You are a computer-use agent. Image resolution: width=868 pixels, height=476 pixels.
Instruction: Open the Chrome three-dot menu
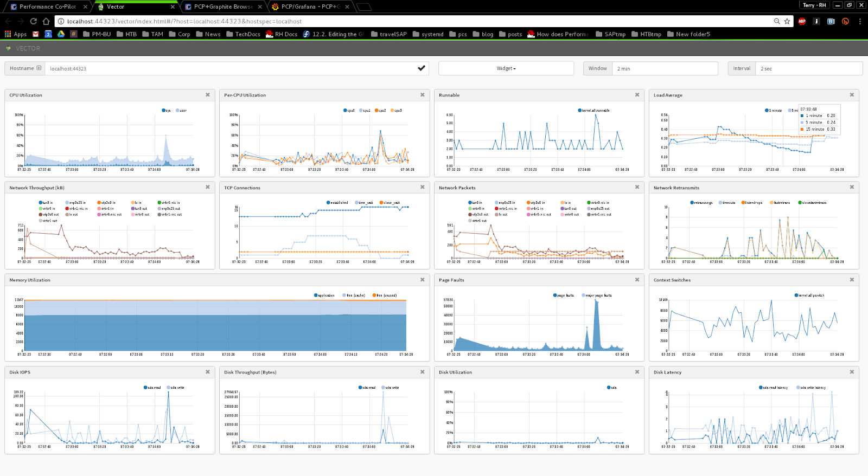coord(860,21)
